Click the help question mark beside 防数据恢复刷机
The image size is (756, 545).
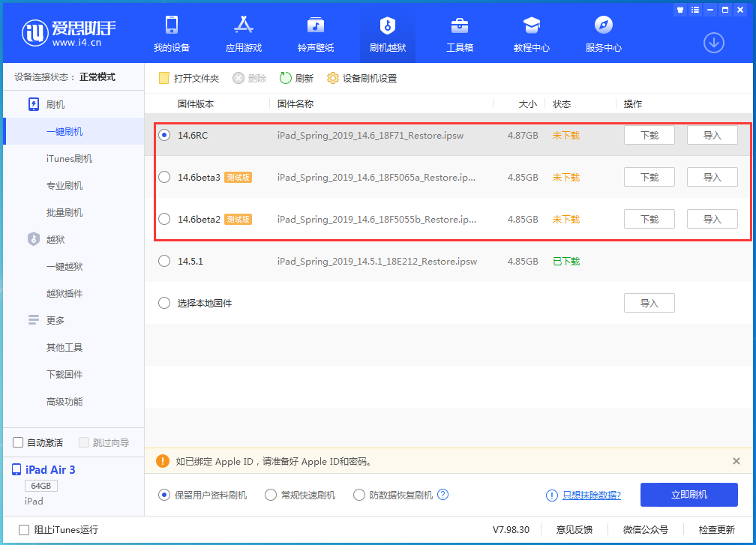pos(443,495)
